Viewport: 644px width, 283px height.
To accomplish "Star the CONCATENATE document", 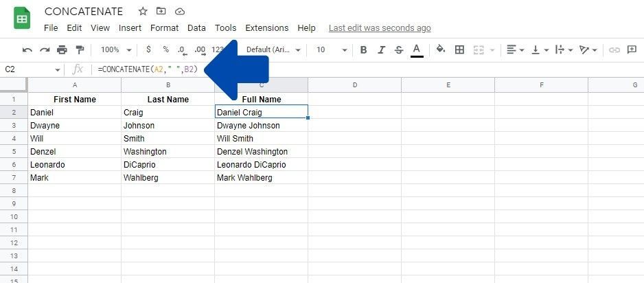I will 143,11.
